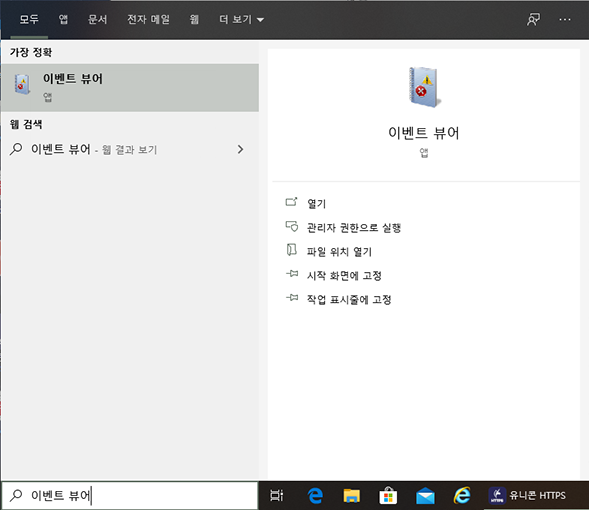
Task: Choose 시작 화면에 고정
Action: pos(344,276)
